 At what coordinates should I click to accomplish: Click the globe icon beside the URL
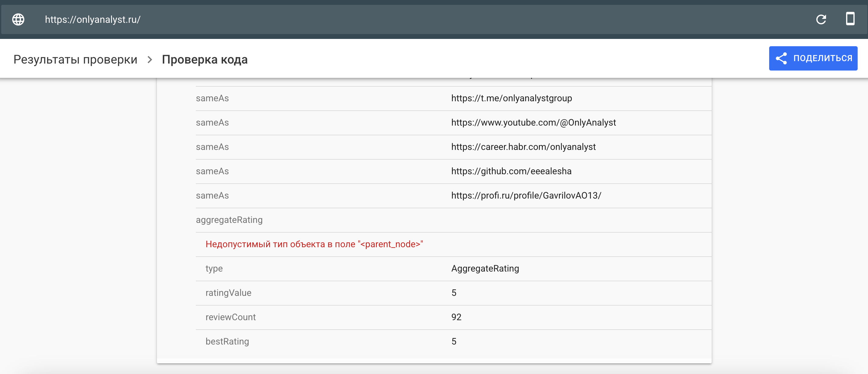[x=18, y=19]
